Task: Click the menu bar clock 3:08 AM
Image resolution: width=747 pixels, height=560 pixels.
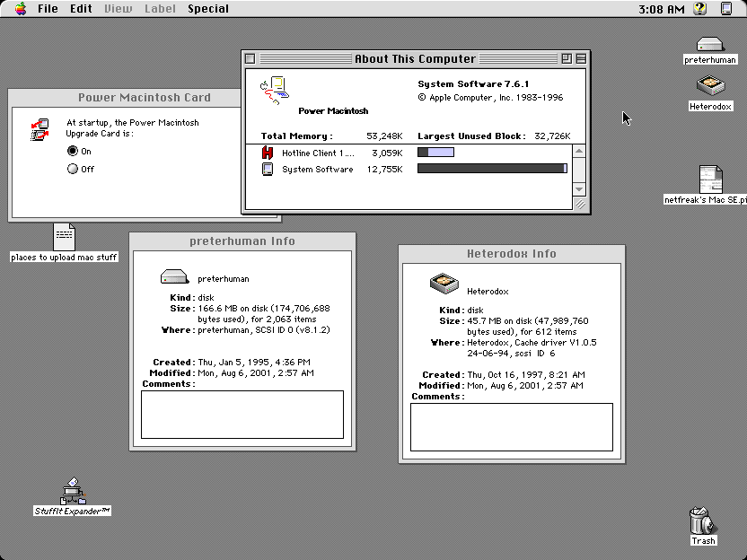Action: click(x=661, y=9)
